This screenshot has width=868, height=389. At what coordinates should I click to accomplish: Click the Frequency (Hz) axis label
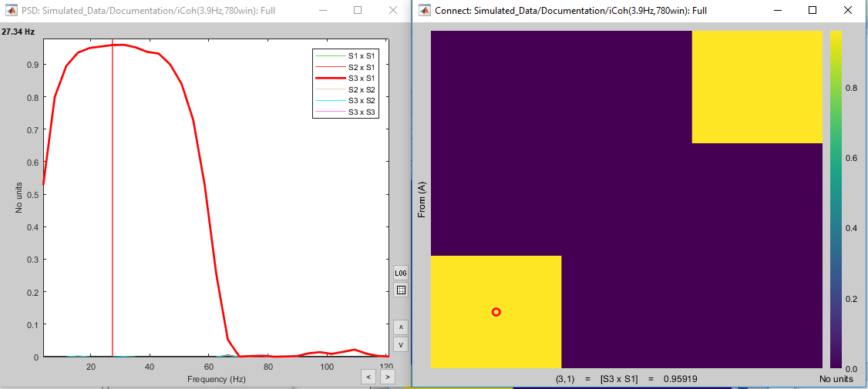point(216,380)
